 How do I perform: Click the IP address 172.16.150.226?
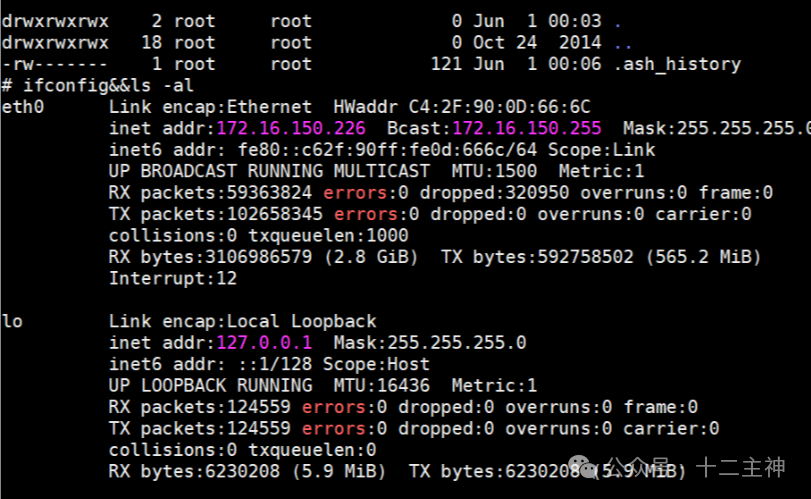(291, 128)
